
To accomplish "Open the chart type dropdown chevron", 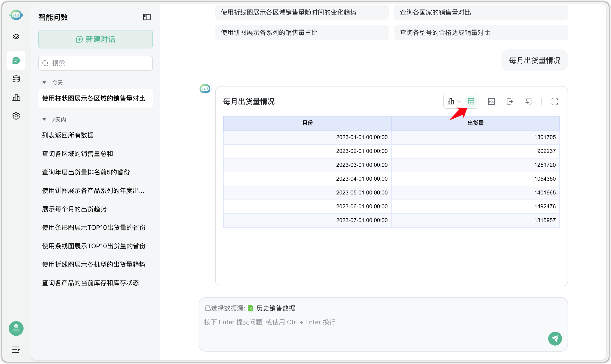I will (x=459, y=101).
